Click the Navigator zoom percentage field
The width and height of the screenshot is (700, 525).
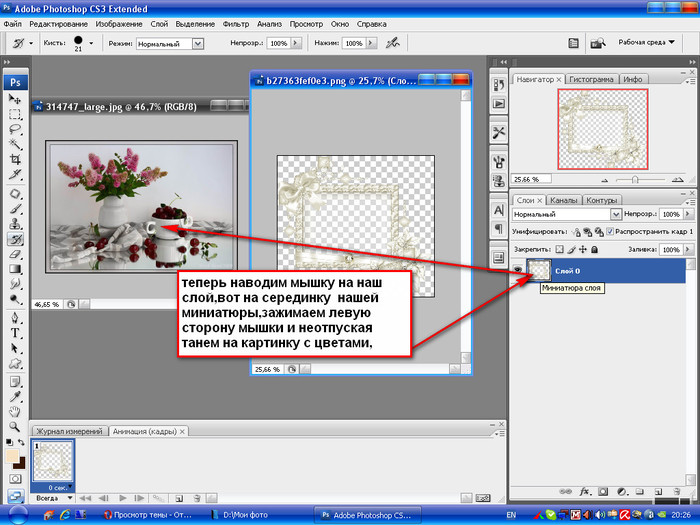pos(531,179)
